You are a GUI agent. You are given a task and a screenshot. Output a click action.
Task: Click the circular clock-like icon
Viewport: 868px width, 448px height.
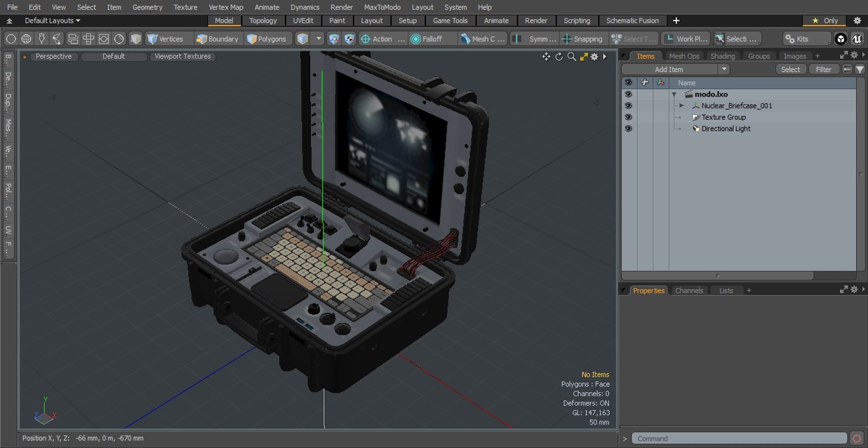119,39
